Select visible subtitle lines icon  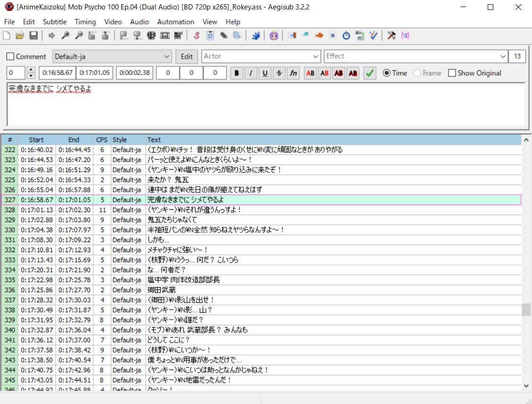151,35
